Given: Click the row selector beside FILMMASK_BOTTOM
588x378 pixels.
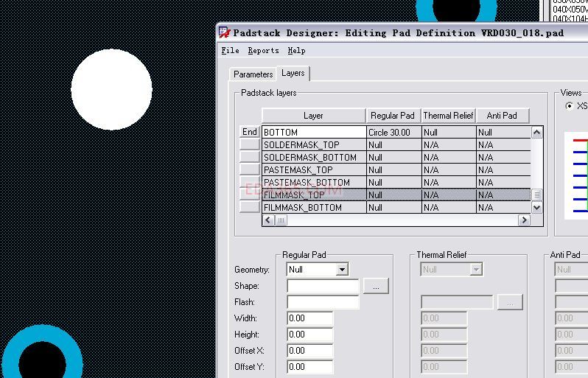Looking at the screenshot, I should [x=249, y=207].
